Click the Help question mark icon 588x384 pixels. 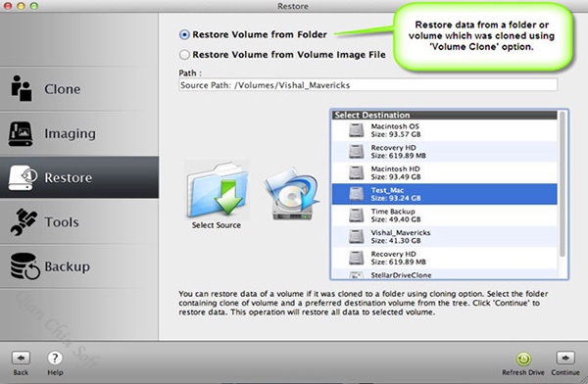click(55, 359)
